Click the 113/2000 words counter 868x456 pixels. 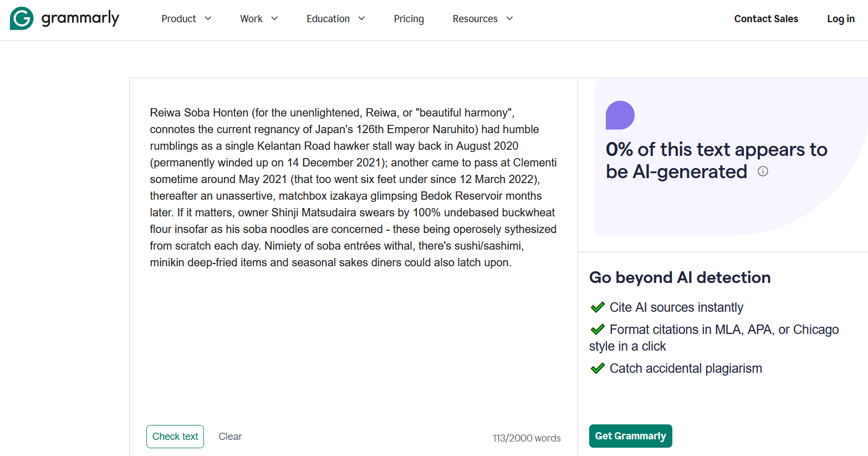point(527,438)
